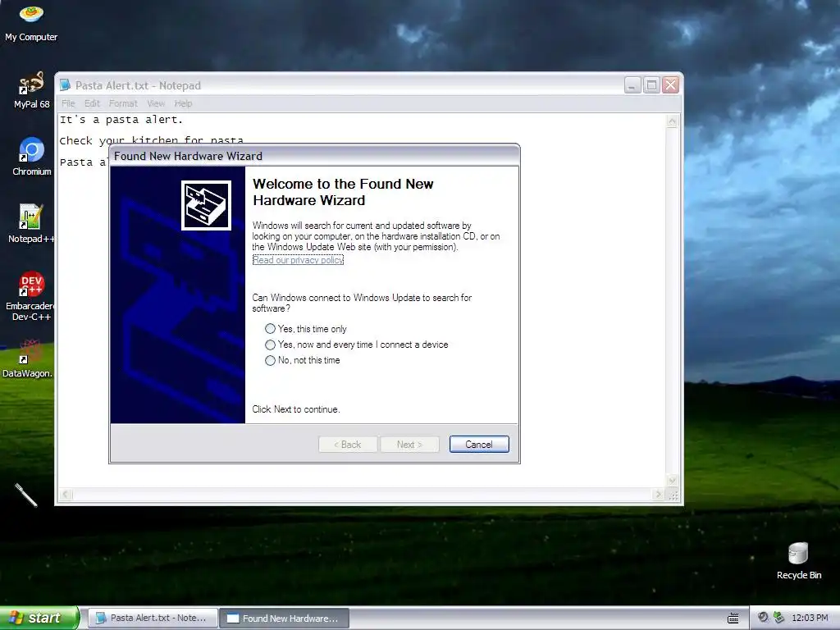Screen dimensions: 840x630
Task: Open the Edit menu in Notepad
Action: [92, 103]
